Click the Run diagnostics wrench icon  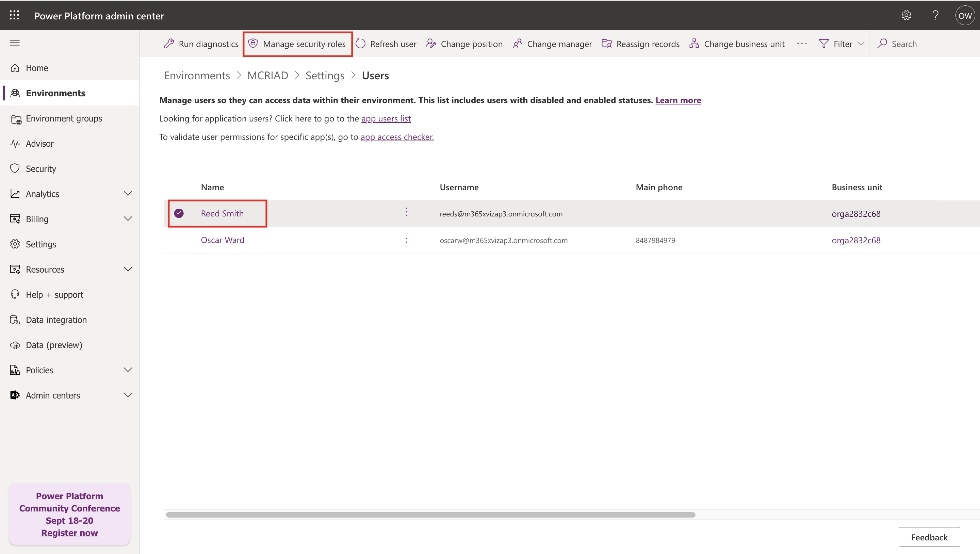[169, 44]
